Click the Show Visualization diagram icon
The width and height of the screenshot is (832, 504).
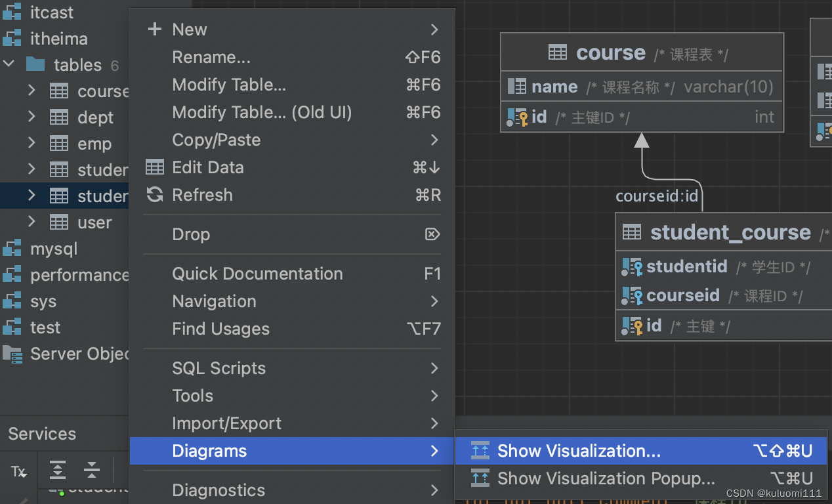pos(480,451)
